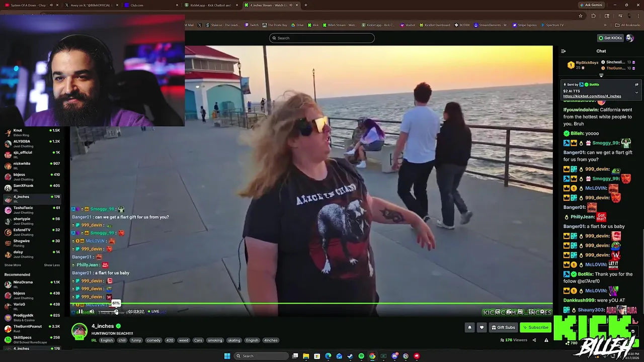Select the 'chill' stream tag
Screen dimensions: 644x362
[x=122, y=340]
